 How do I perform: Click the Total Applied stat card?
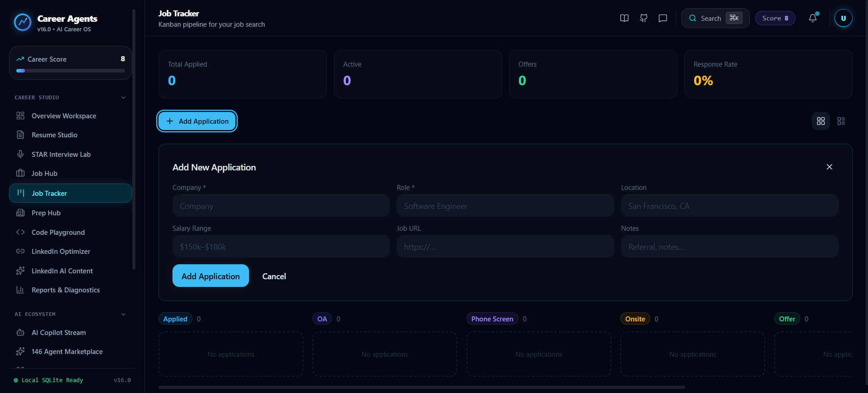[x=243, y=74]
